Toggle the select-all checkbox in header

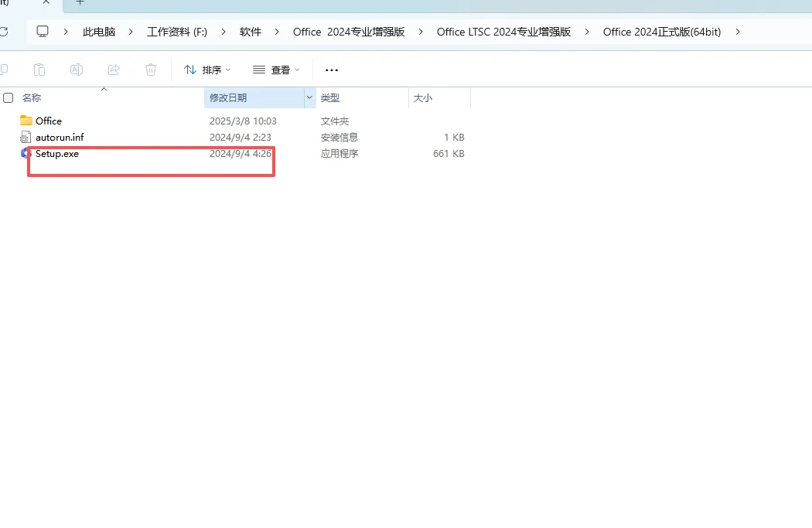click(x=9, y=98)
